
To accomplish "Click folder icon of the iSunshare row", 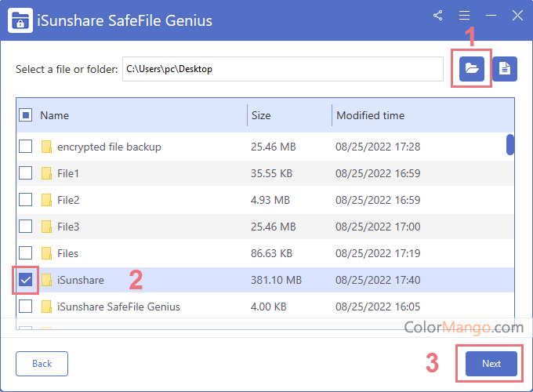I will [x=46, y=280].
